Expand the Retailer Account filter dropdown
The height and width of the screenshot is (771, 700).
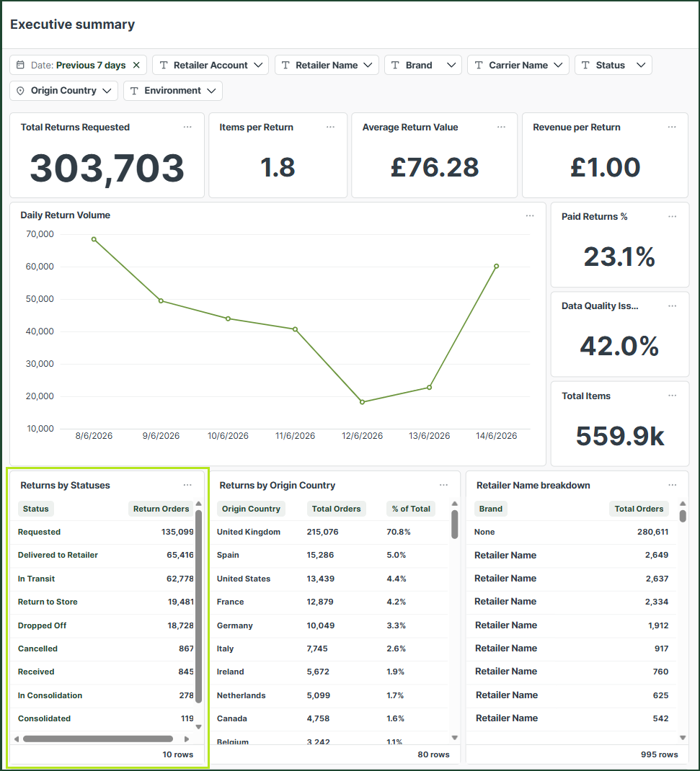pyautogui.click(x=211, y=65)
